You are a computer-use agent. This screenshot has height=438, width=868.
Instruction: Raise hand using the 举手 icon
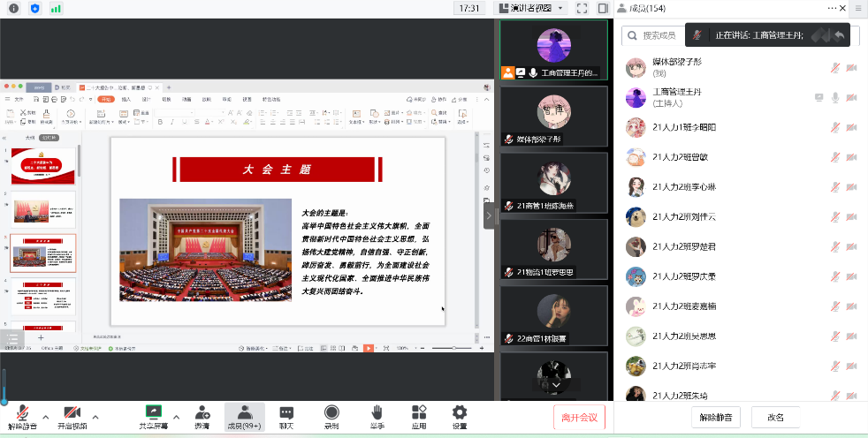tap(376, 417)
